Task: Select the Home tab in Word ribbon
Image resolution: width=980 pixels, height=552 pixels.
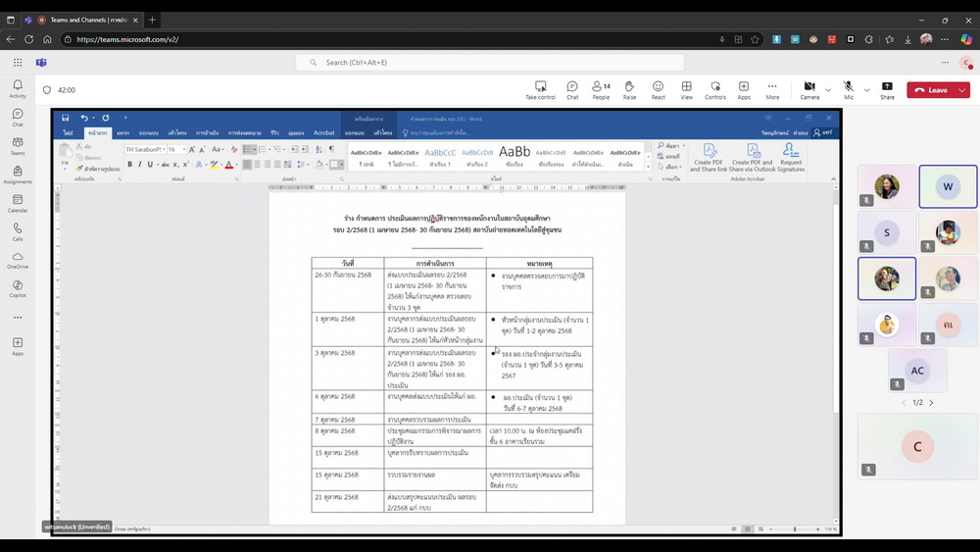Action: point(97,132)
